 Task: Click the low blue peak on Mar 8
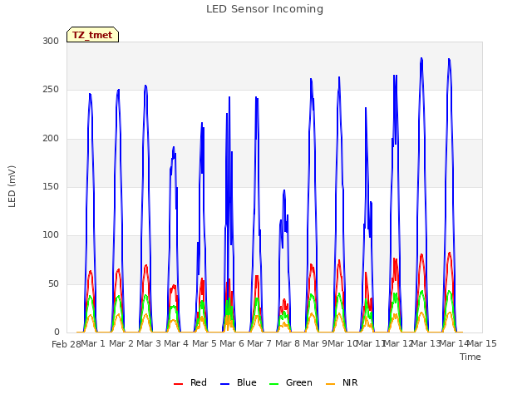click(284, 190)
